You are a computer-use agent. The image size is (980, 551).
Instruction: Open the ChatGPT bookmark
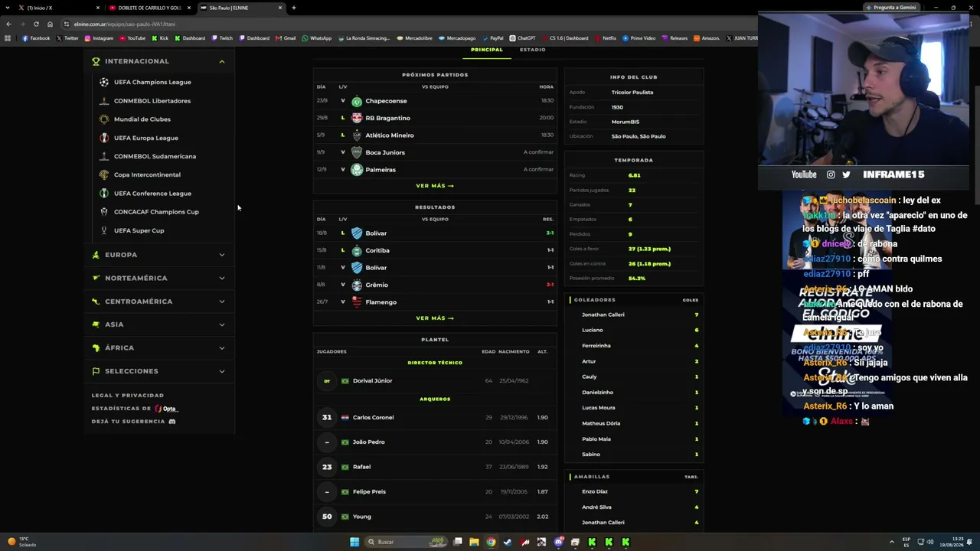coord(522,38)
